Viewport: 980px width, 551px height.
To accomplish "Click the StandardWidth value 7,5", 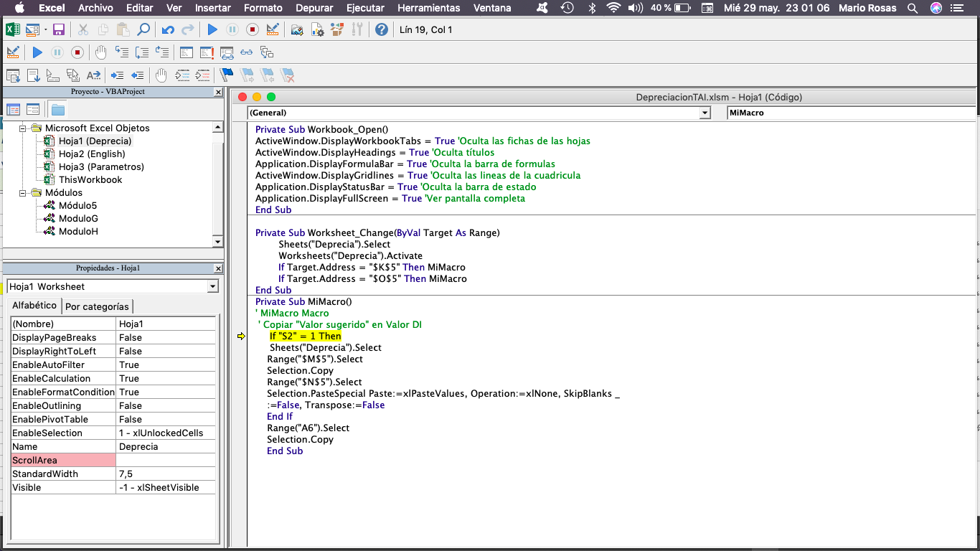I will (x=165, y=474).
